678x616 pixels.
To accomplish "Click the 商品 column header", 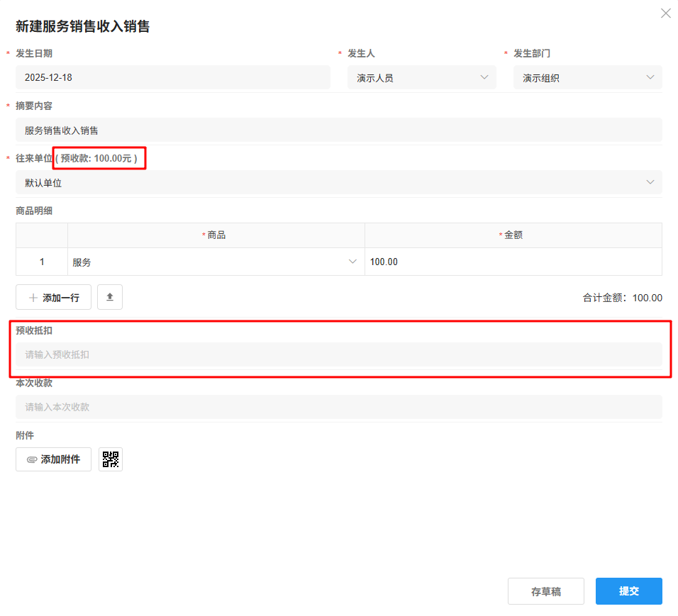I will (x=216, y=235).
